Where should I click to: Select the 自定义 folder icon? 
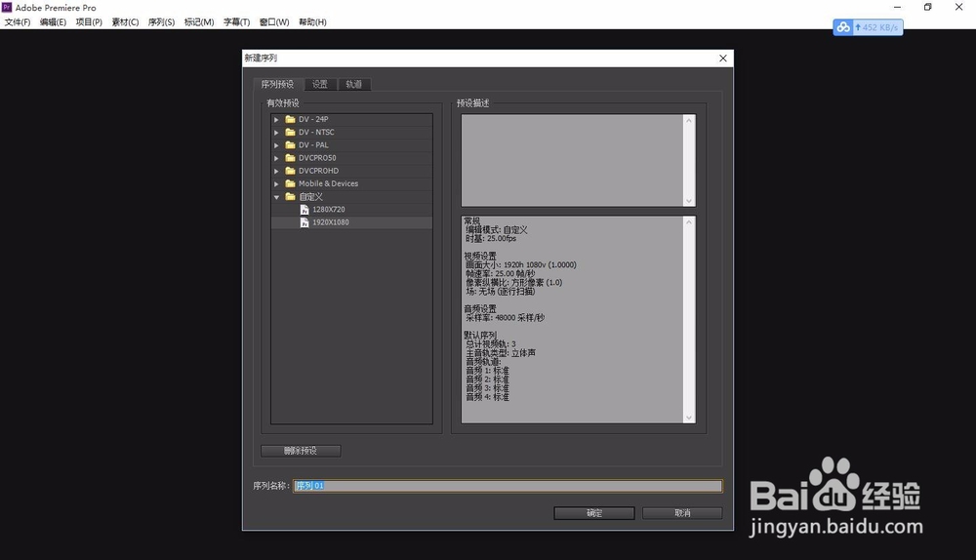[x=290, y=197]
